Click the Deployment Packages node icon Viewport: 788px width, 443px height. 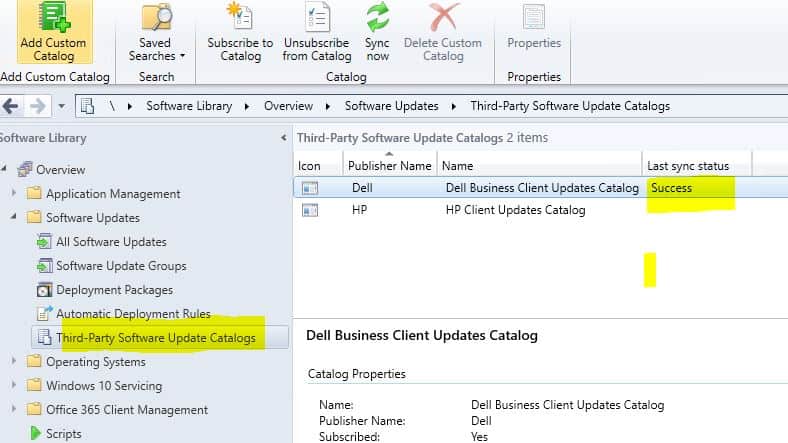click(44, 290)
